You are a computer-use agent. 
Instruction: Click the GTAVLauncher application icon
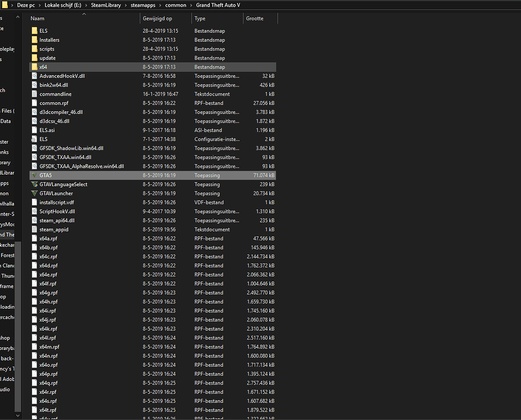[34, 193]
